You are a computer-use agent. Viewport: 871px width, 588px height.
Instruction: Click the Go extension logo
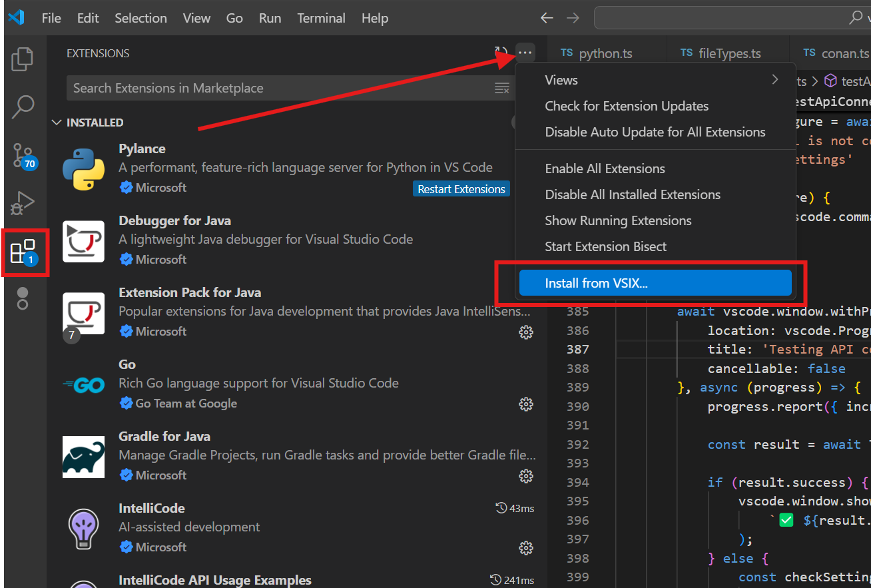(84, 385)
